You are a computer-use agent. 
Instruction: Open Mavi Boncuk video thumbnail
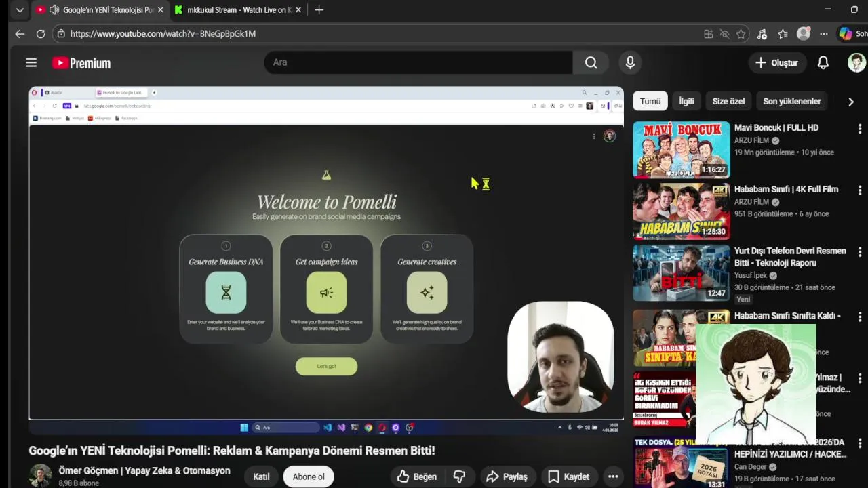tap(682, 150)
